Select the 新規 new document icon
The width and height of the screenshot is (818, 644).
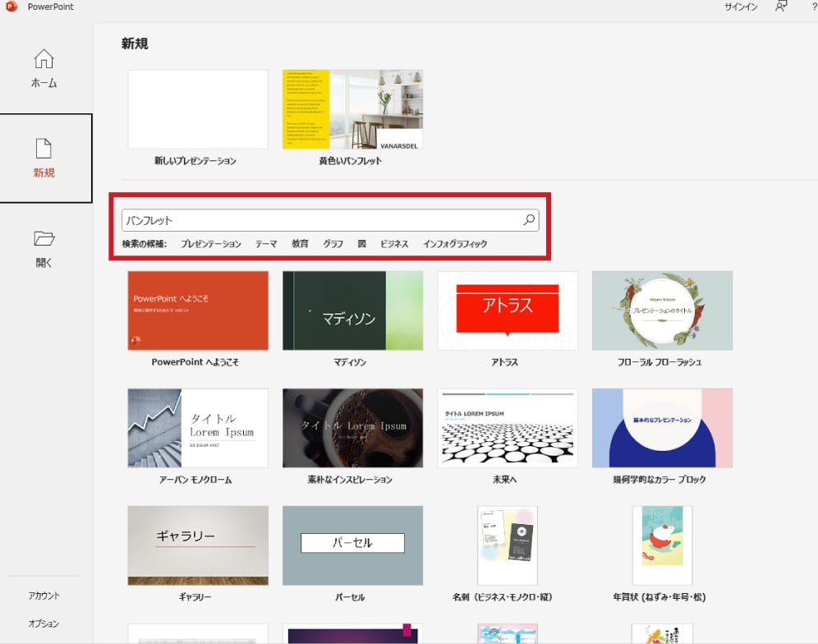click(44, 149)
